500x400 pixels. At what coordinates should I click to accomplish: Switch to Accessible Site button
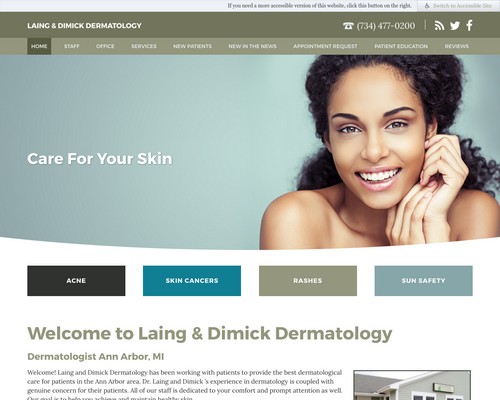459,6
